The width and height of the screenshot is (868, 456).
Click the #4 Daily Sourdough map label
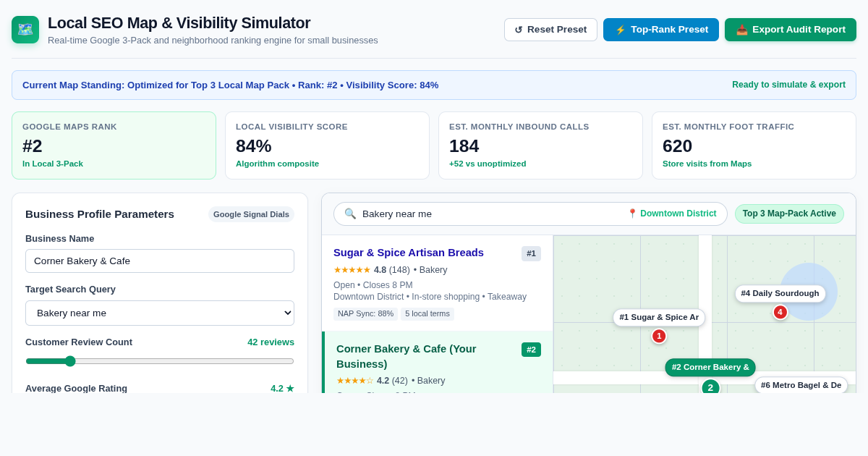pyautogui.click(x=780, y=293)
